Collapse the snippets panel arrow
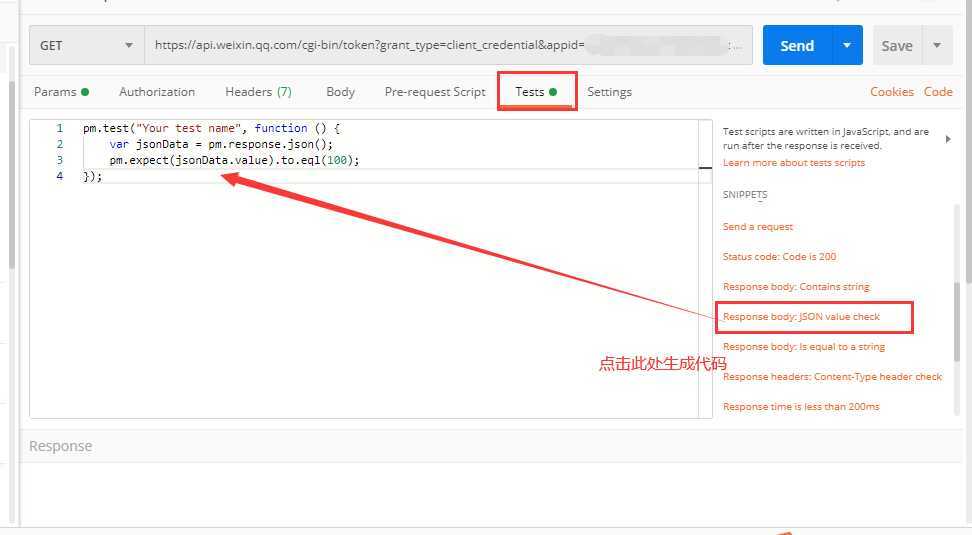The height and width of the screenshot is (535, 972). 948,139
